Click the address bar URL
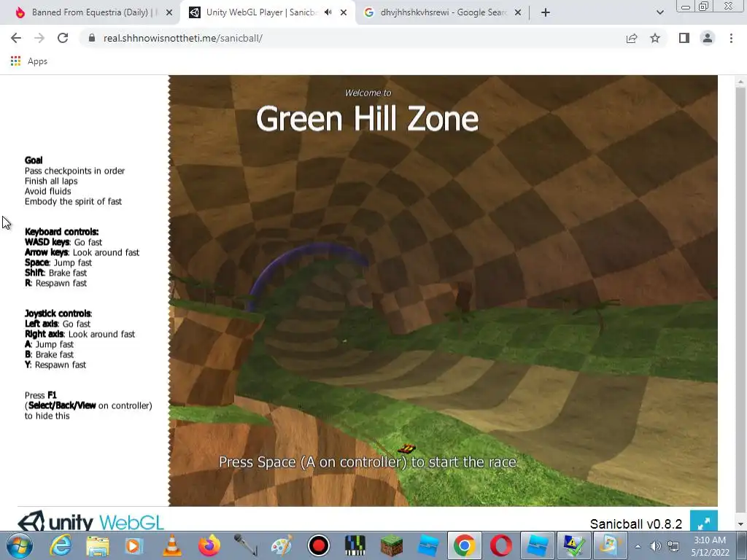The height and width of the screenshot is (560, 747). 183,38
